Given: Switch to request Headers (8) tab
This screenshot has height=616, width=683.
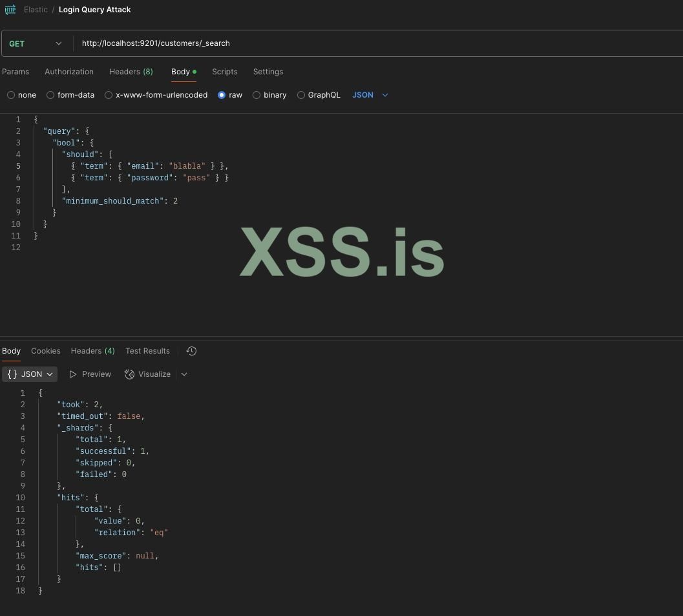Looking at the screenshot, I should [x=131, y=72].
